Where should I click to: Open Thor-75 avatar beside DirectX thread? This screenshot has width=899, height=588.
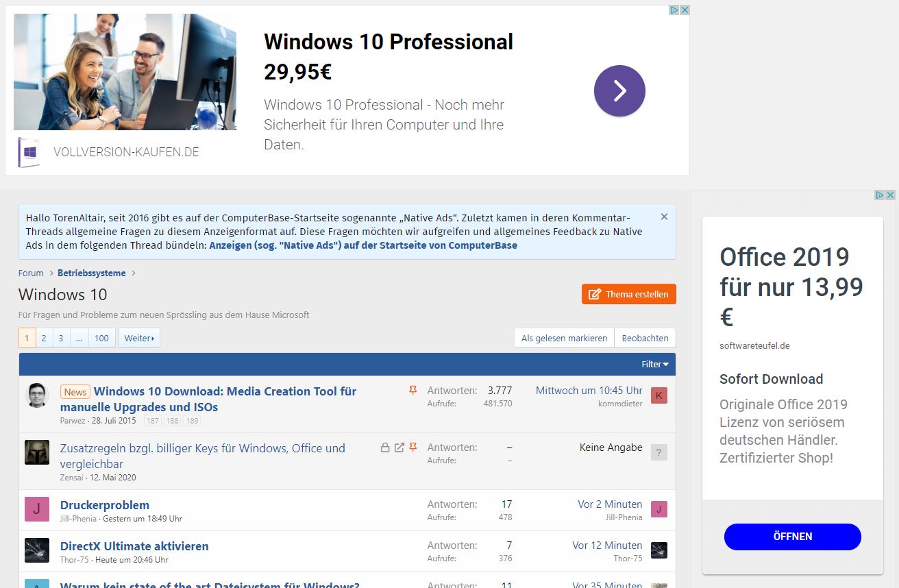tap(37, 550)
